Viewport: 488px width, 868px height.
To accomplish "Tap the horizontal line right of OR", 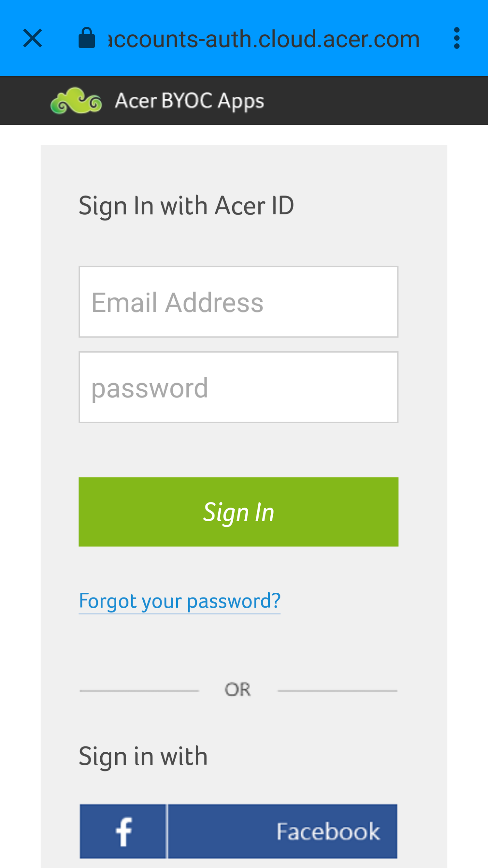I will point(337,691).
